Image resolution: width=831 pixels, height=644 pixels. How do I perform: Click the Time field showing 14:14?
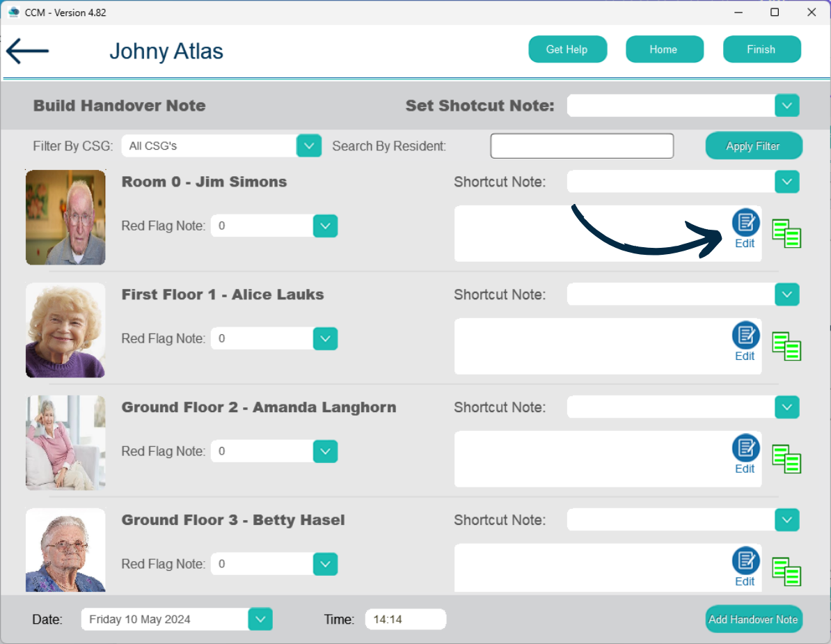click(x=406, y=619)
